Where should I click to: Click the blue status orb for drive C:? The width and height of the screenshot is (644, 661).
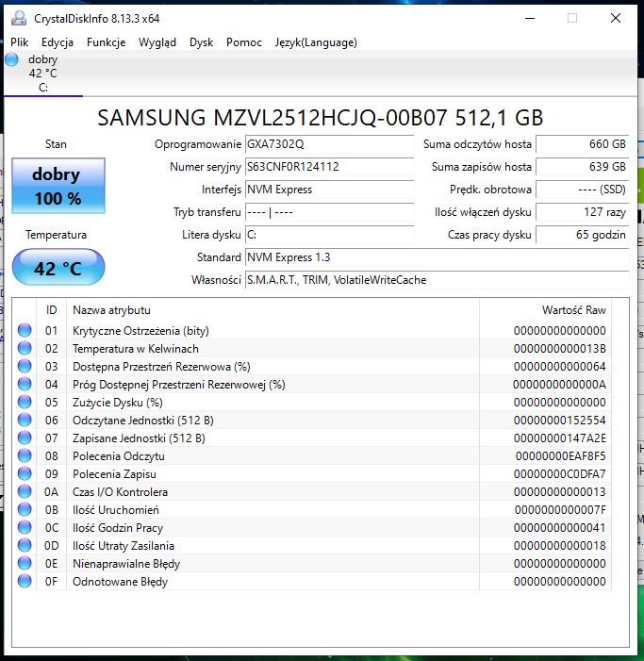[x=11, y=60]
